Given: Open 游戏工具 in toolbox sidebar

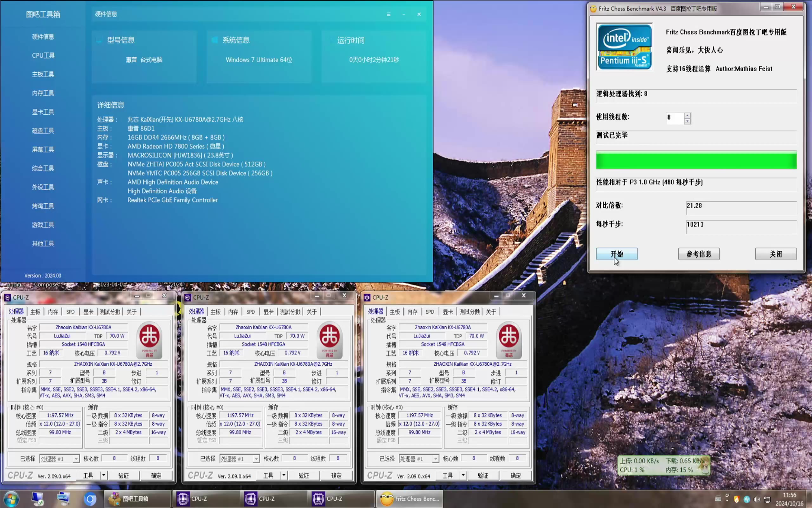Looking at the screenshot, I should pyautogui.click(x=43, y=225).
